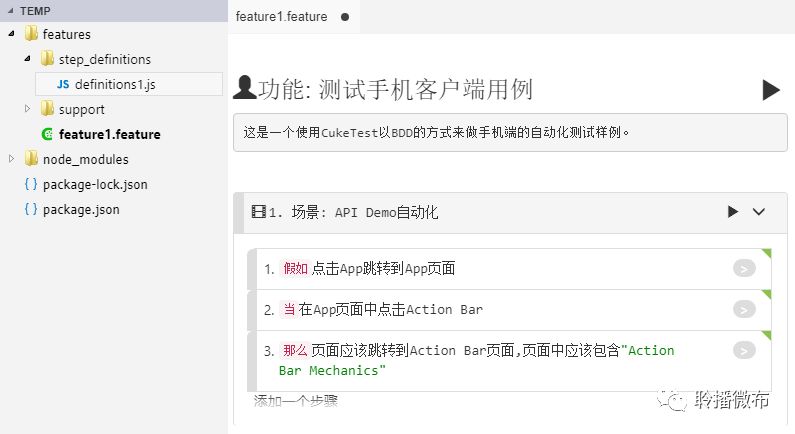
Task: Click the green feature1.feature file icon
Action: click(47, 134)
